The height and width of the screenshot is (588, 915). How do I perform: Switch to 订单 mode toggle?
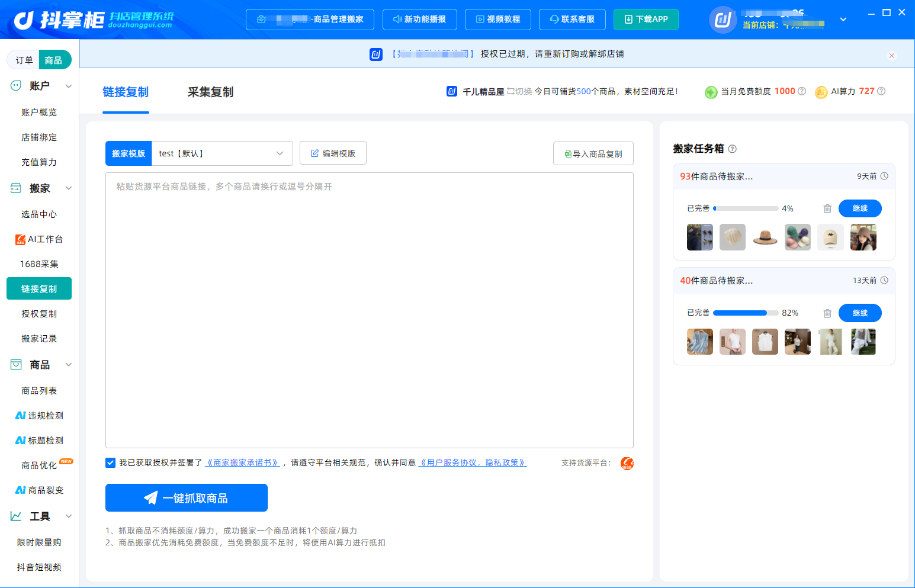[x=24, y=60]
